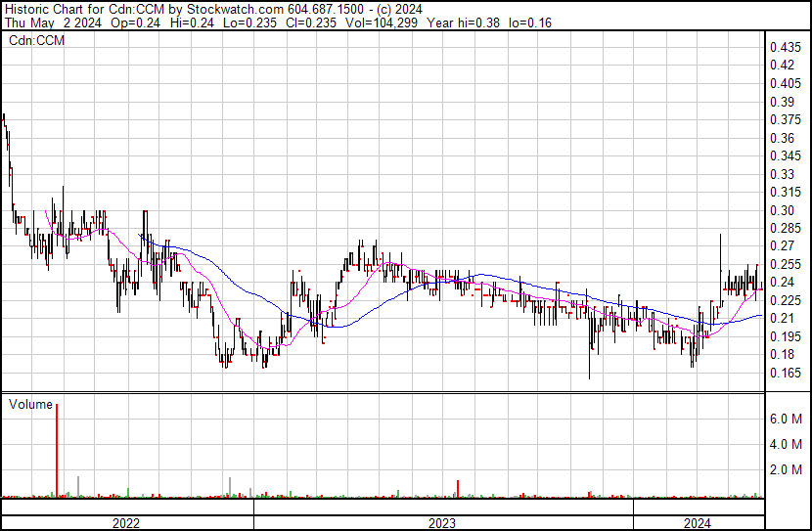The height and width of the screenshot is (531, 812).
Task: Click the Op=0.24 open value in header
Action: click(x=135, y=22)
